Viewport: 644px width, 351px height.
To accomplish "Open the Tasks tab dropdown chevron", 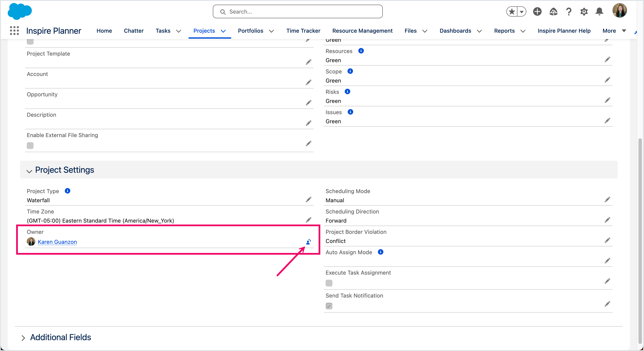I will coord(178,31).
